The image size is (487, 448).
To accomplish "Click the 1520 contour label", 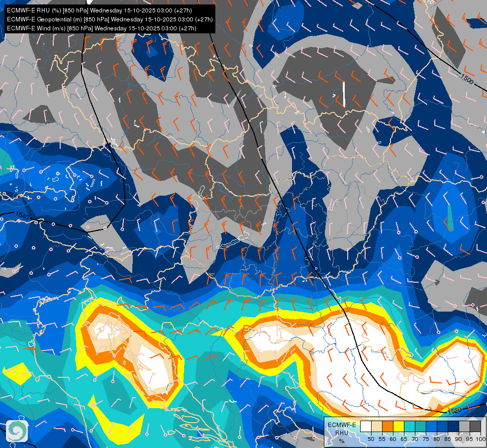I will [455, 410].
